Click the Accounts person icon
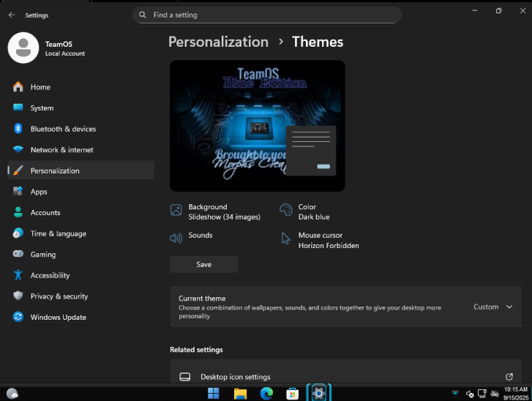The height and width of the screenshot is (401, 532). pyautogui.click(x=18, y=212)
